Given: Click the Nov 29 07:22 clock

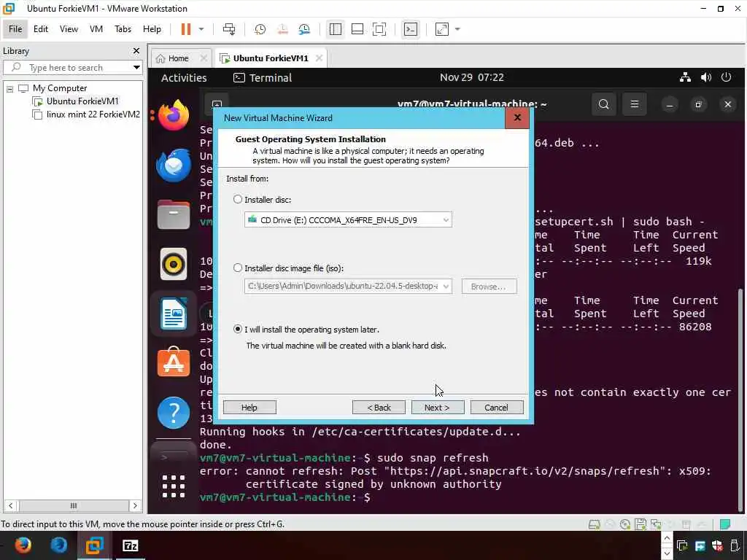Looking at the screenshot, I should pyautogui.click(x=472, y=77).
